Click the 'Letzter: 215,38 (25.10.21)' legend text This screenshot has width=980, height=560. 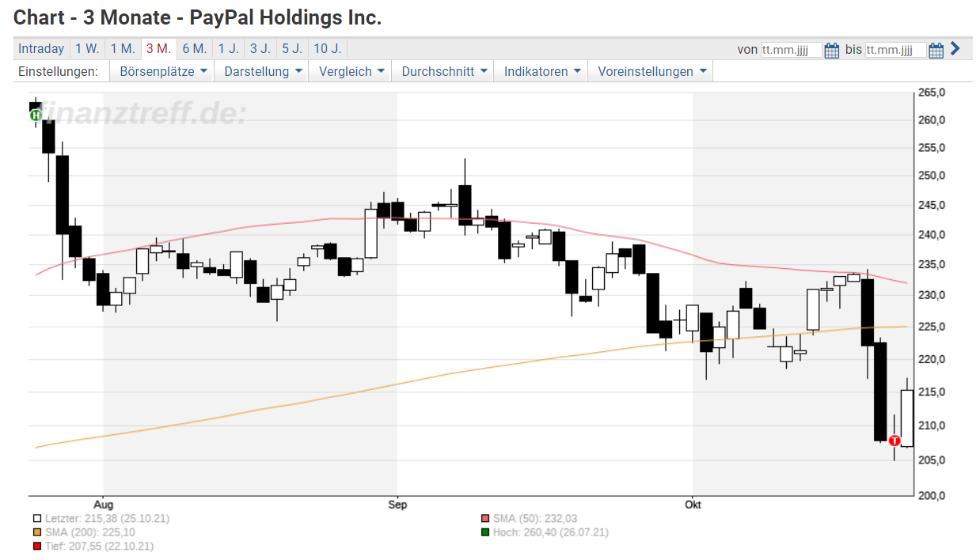(x=107, y=519)
